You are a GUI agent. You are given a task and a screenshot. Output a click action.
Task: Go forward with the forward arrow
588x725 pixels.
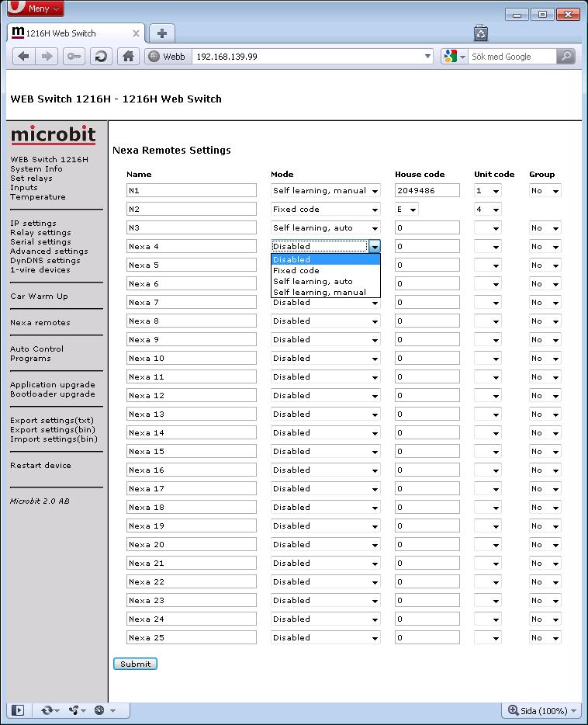tap(47, 57)
